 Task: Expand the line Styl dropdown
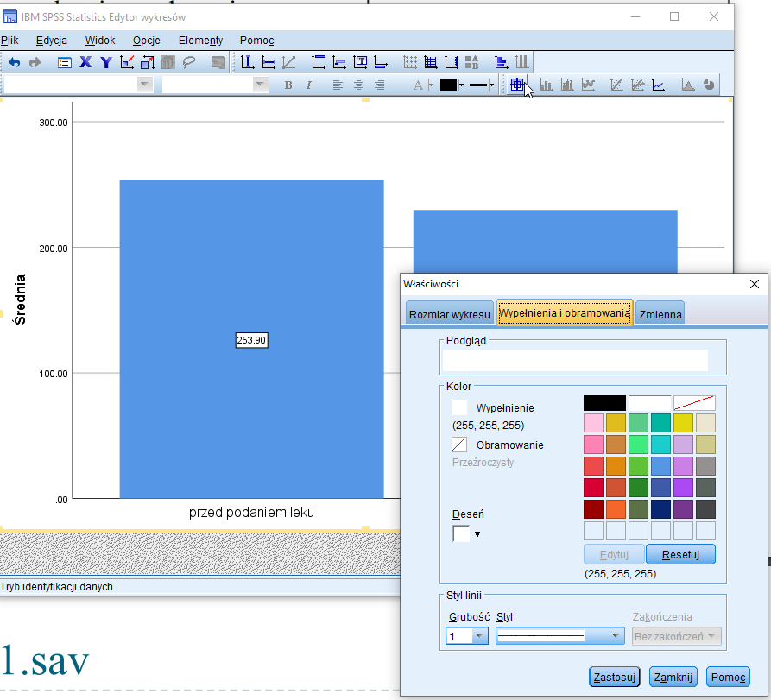point(616,636)
